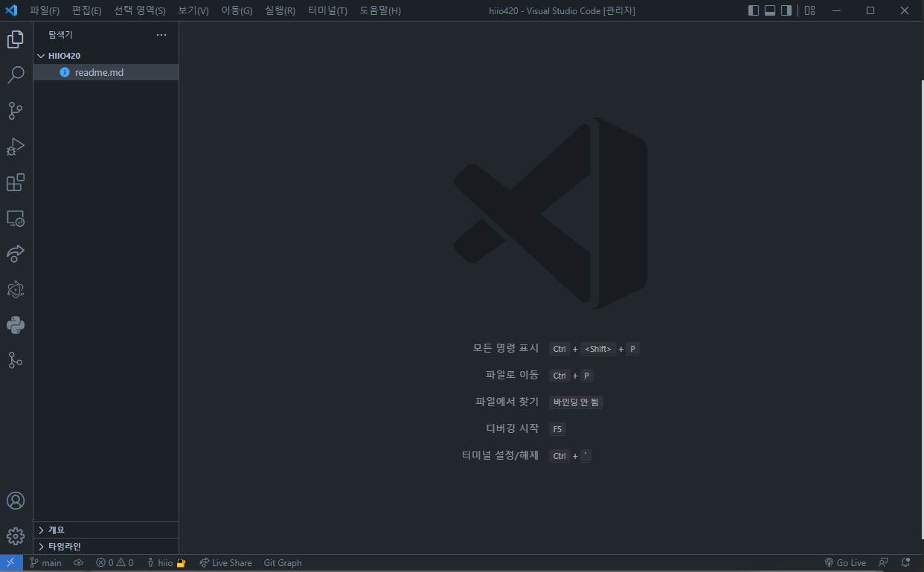The height and width of the screenshot is (572, 924).
Task: Click Git Graph in status bar
Action: 283,563
